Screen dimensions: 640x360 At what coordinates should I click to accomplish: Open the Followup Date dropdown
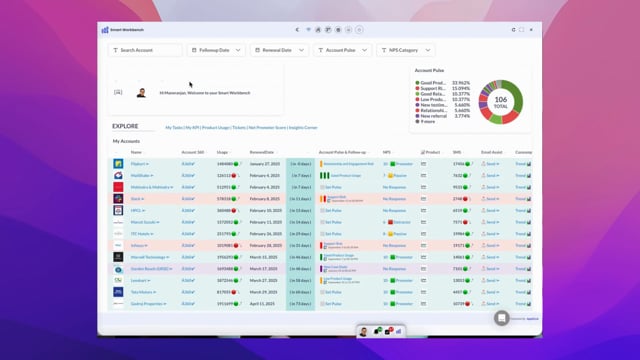click(216, 50)
